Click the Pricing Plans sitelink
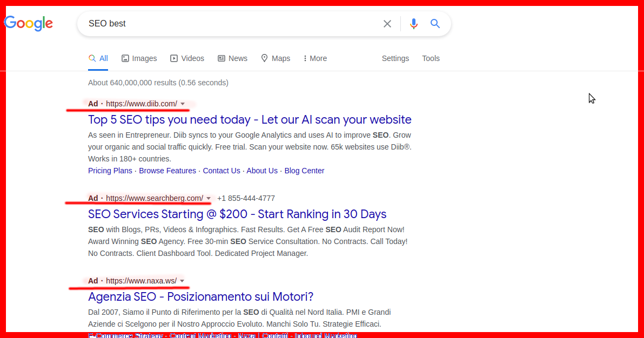This screenshot has height=338, width=644. pyautogui.click(x=110, y=171)
